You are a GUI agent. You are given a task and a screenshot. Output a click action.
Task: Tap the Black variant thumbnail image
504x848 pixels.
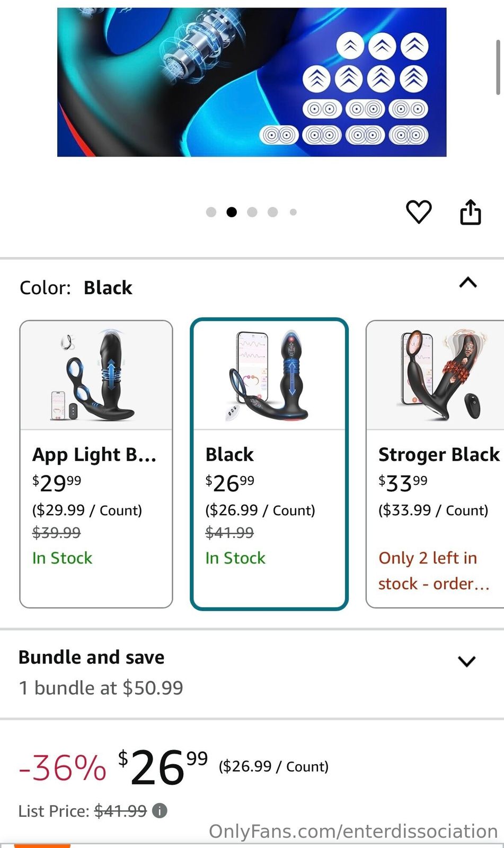(269, 375)
